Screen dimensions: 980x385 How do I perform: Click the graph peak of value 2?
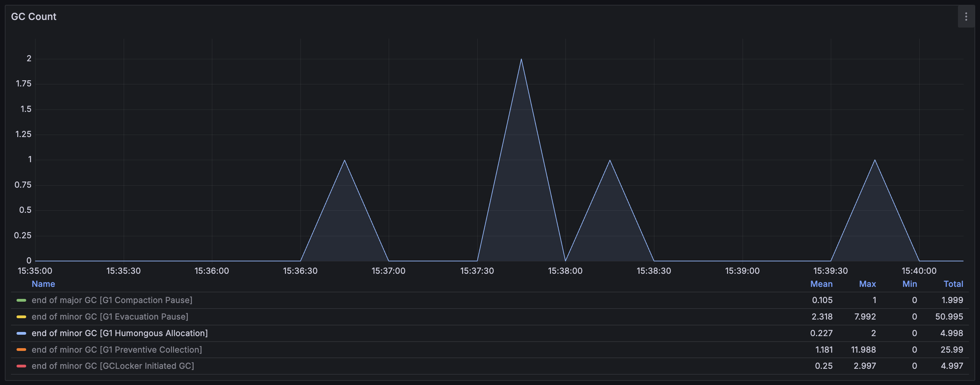(521, 59)
